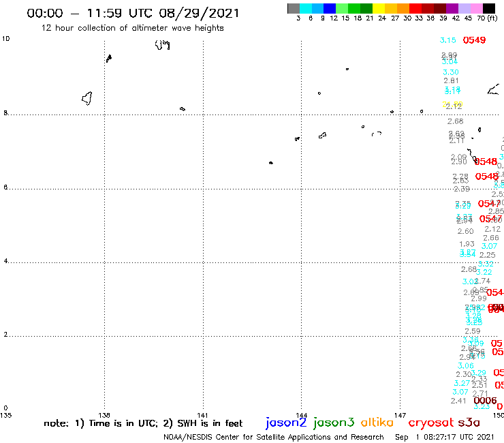Click the gray '2.51' wave height
504x443 pixels.
[479, 385]
